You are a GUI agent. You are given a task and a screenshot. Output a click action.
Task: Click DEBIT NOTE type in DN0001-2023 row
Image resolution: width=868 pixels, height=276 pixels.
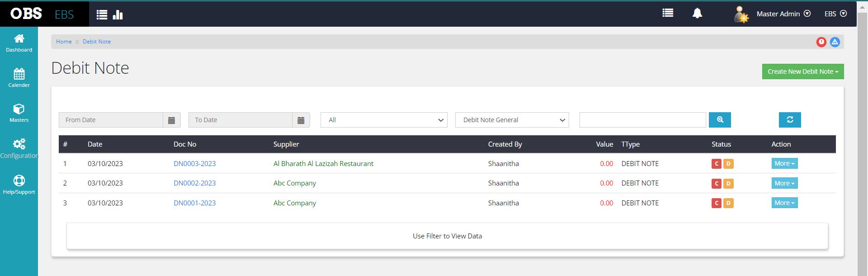click(640, 203)
